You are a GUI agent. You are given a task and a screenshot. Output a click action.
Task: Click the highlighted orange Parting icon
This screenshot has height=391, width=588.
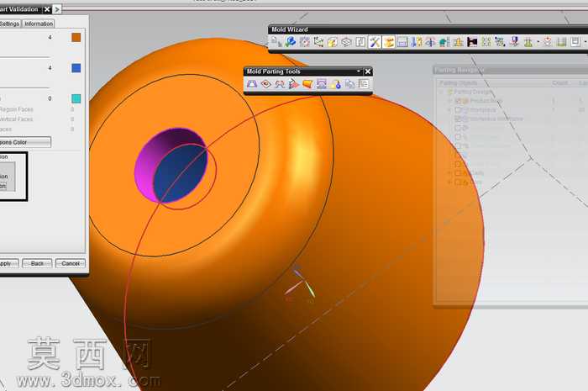point(388,42)
